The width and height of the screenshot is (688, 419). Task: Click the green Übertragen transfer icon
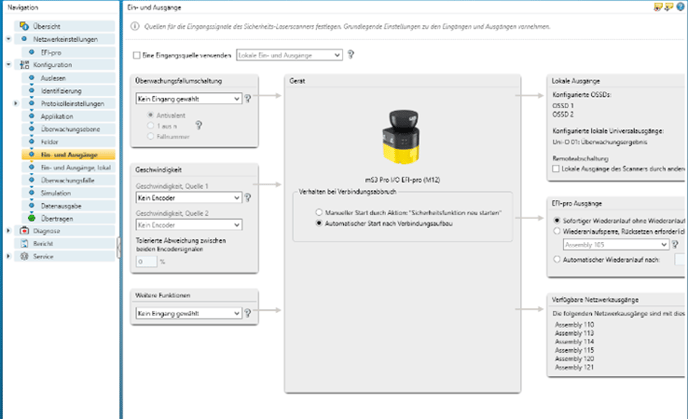32,217
